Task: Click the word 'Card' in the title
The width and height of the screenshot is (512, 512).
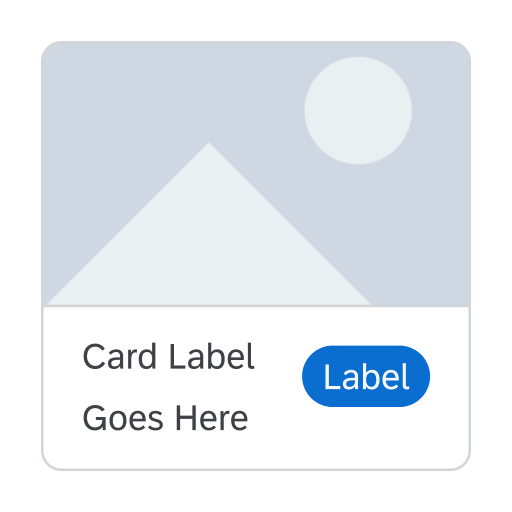Action: click(x=120, y=357)
